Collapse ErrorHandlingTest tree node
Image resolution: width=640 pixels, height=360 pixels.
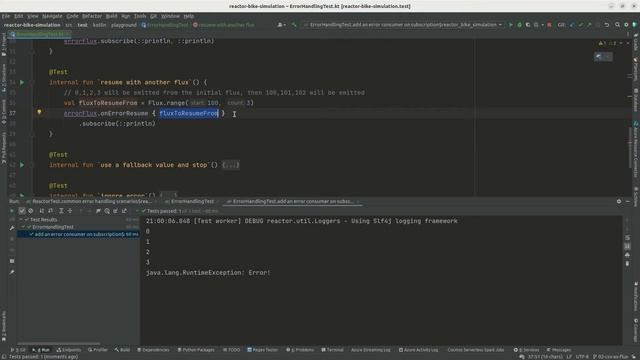24,227
